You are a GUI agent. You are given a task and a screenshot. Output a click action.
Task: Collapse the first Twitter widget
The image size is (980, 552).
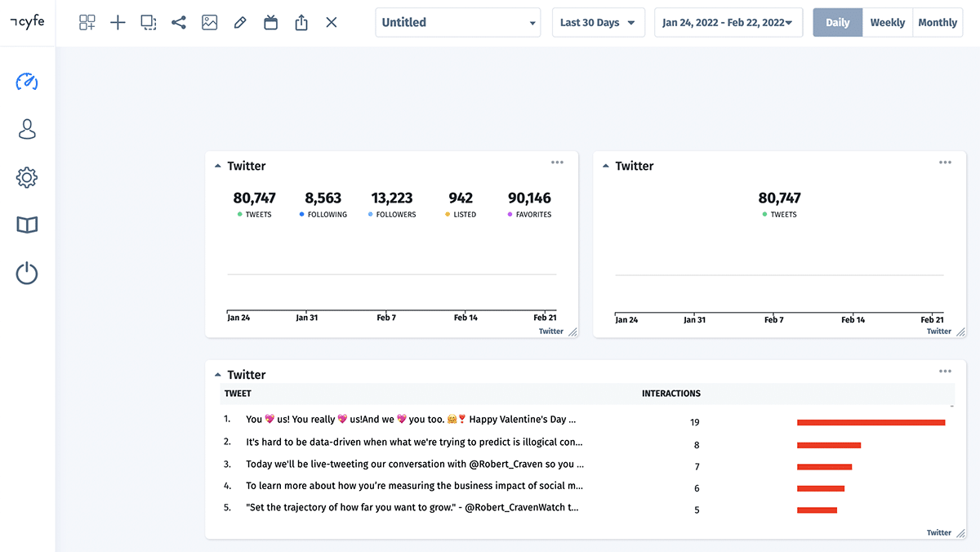click(x=218, y=166)
